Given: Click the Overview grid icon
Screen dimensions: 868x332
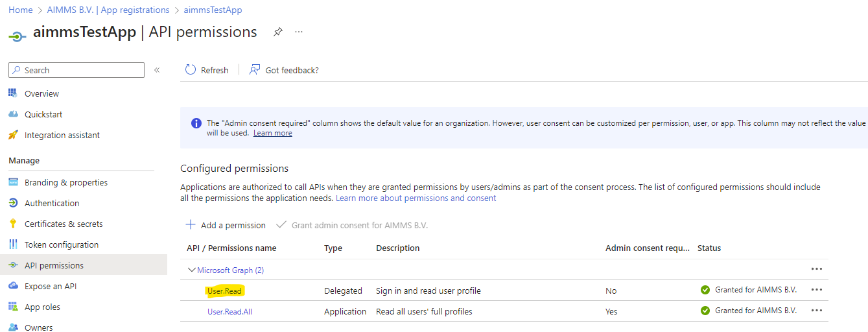Looking at the screenshot, I should 13,93.
